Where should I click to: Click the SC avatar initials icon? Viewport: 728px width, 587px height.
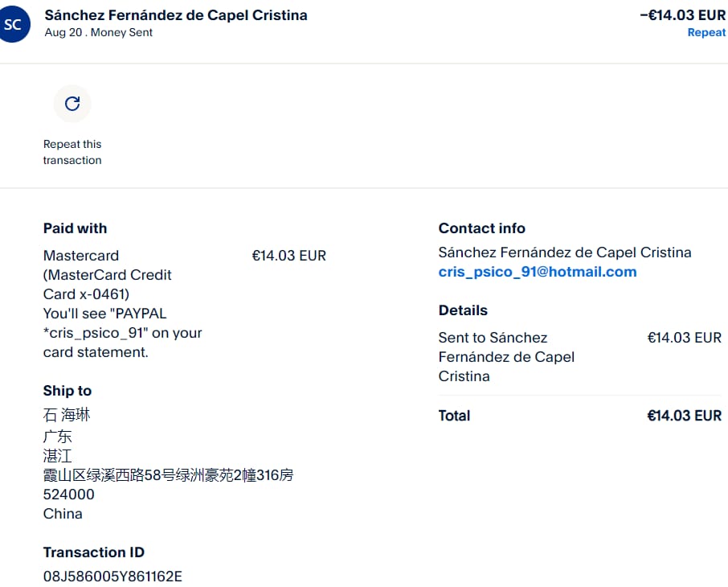click(14, 24)
